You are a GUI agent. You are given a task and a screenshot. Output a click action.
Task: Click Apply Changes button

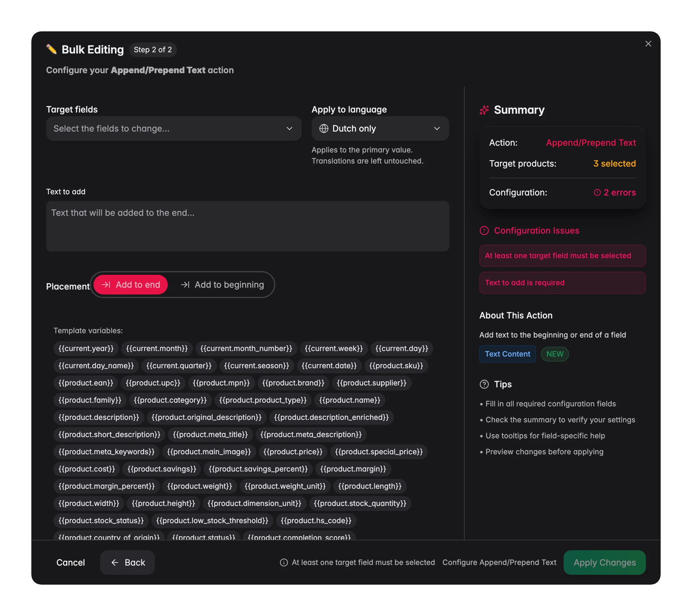coord(604,563)
